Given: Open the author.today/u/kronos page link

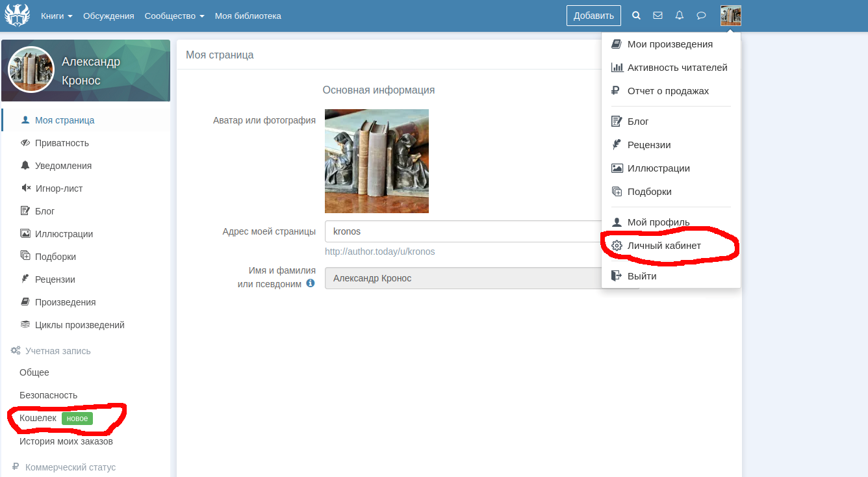Looking at the screenshot, I should (379, 251).
